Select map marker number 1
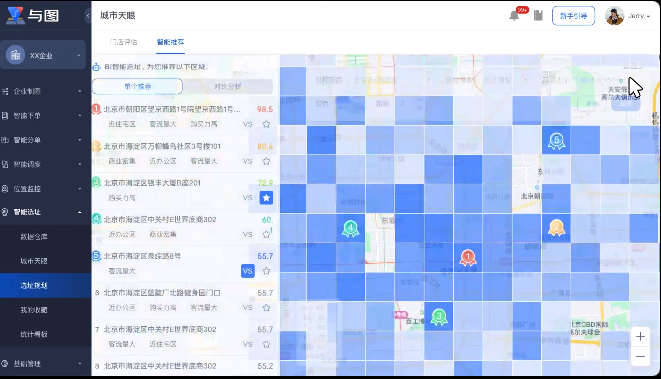 (468, 257)
